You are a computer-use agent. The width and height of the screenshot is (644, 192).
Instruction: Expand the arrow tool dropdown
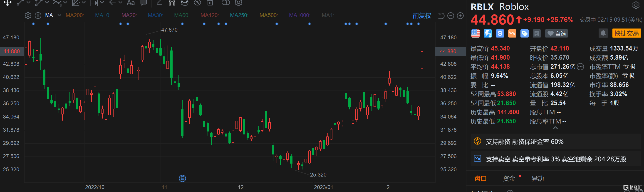(121, 3)
